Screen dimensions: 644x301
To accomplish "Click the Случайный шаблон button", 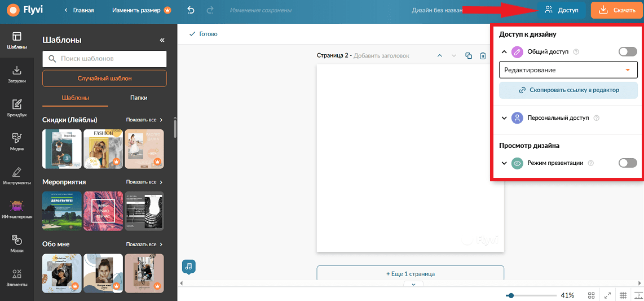I will coord(104,78).
